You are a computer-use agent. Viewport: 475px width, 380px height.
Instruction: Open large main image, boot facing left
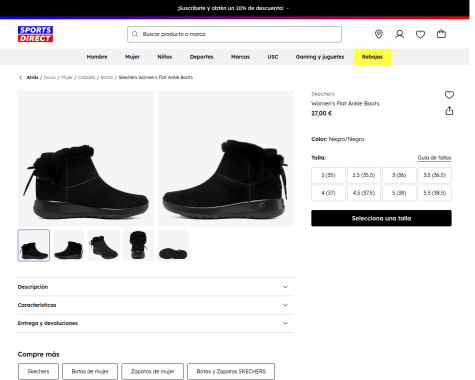[225, 158]
